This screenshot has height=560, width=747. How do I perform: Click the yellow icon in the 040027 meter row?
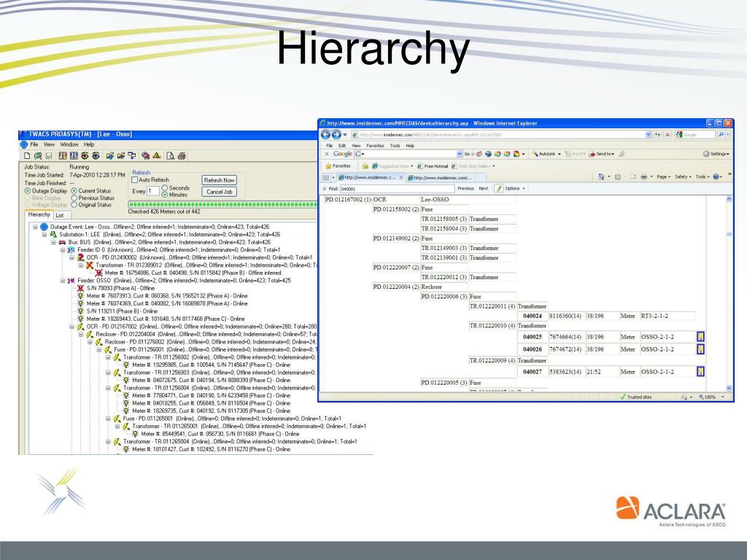click(701, 371)
